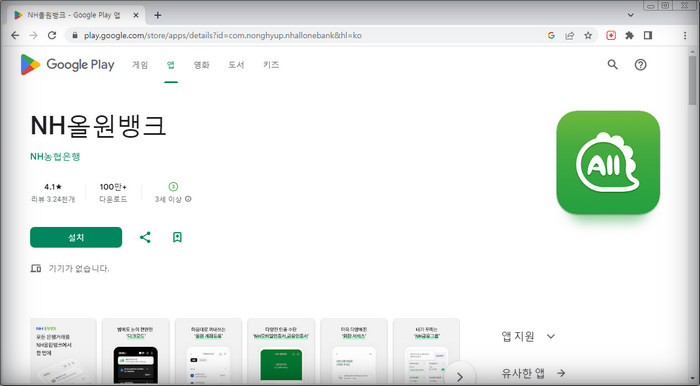Viewport: 700px width, 386px height.
Task: Click the browser forward arrow
Action: (x=33, y=35)
